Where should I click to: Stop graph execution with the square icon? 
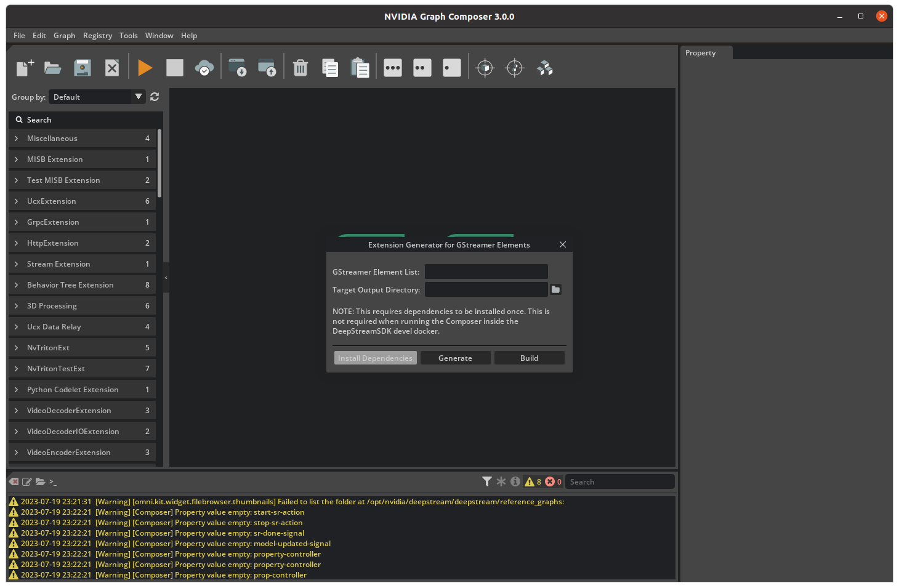[175, 68]
